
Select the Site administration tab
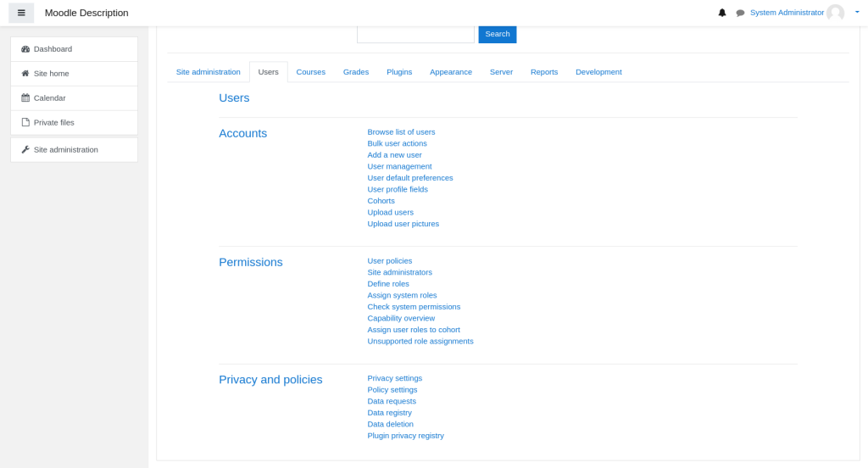208,72
